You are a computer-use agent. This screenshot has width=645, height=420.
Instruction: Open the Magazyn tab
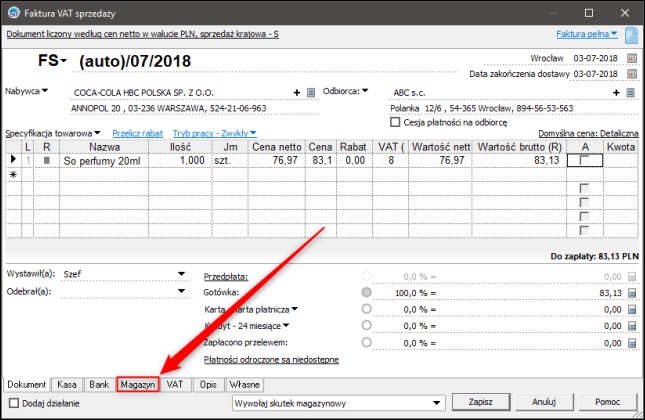point(138,385)
